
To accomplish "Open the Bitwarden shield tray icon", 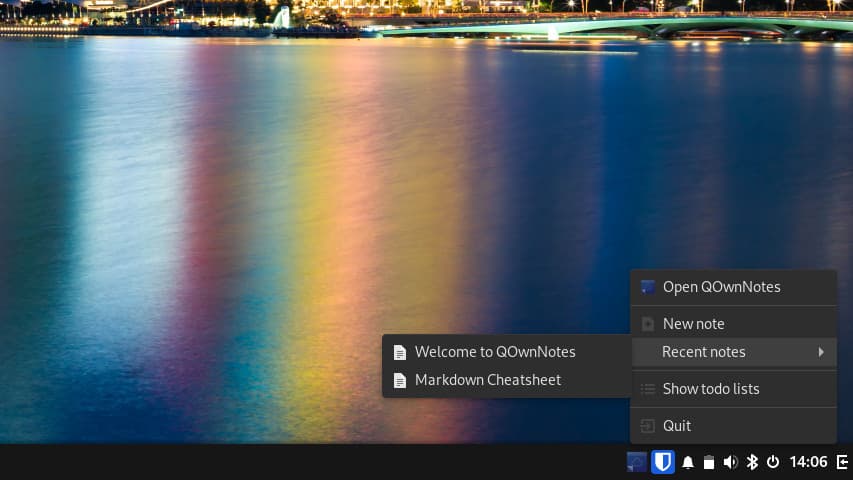I will [x=662, y=462].
